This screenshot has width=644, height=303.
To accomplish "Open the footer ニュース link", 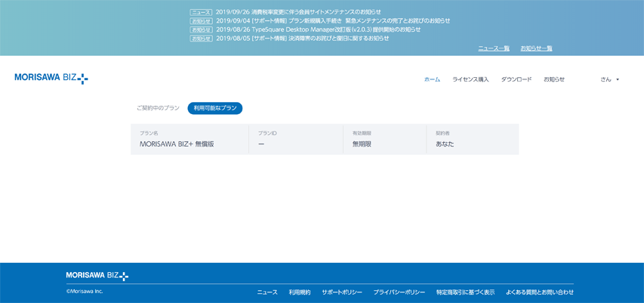I will pos(267,292).
